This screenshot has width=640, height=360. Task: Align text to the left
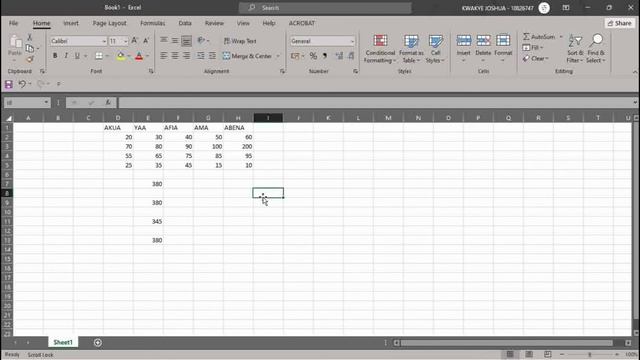coord(164,56)
